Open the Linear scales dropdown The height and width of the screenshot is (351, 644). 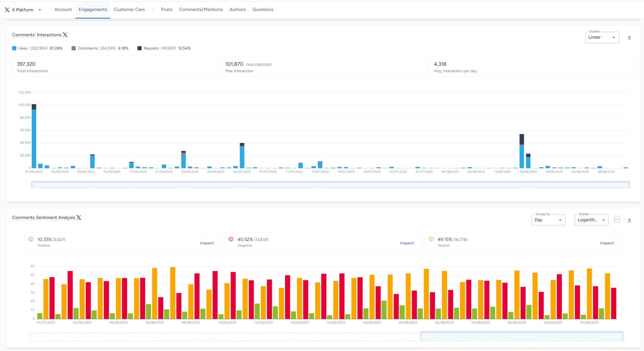coord(602,37)
